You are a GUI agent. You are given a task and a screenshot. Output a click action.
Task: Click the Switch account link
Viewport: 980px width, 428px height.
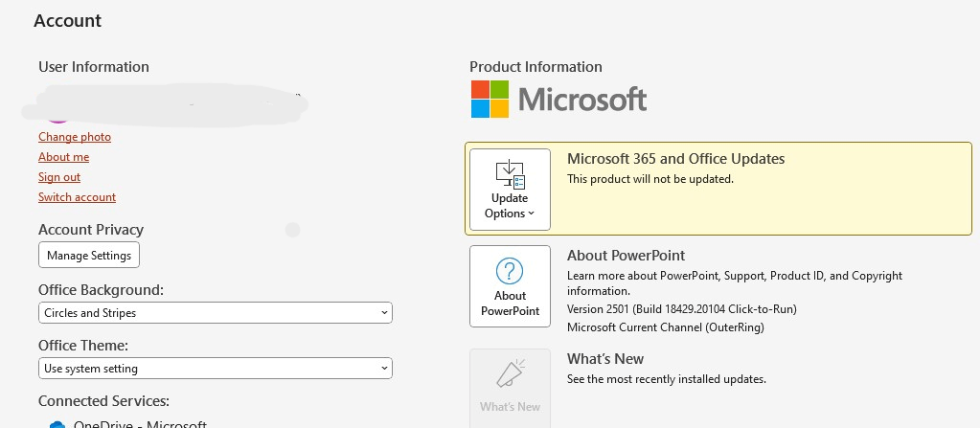click(77, 197)
